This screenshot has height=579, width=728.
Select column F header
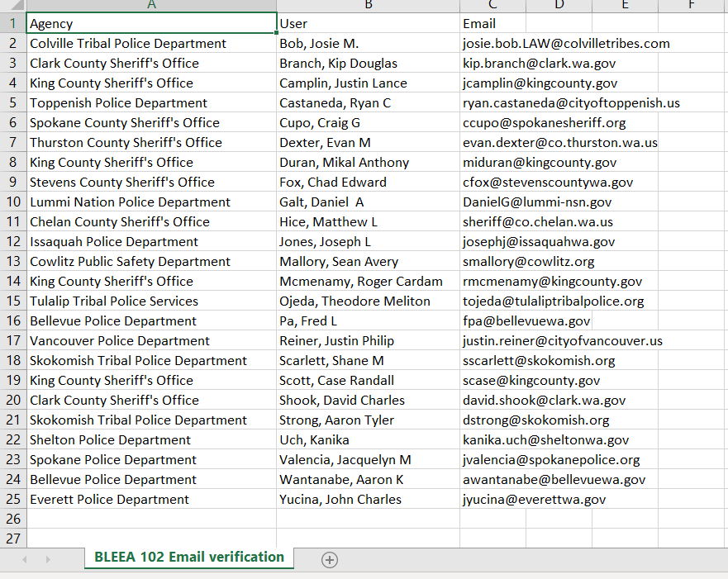[691, 5]
